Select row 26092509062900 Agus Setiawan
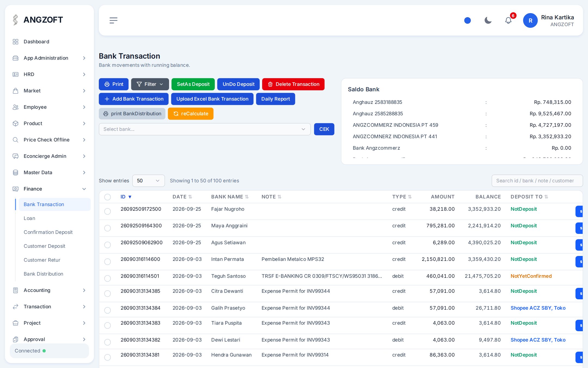The height and width of the screenshot is (368, 588). click(x=108, y=245)
